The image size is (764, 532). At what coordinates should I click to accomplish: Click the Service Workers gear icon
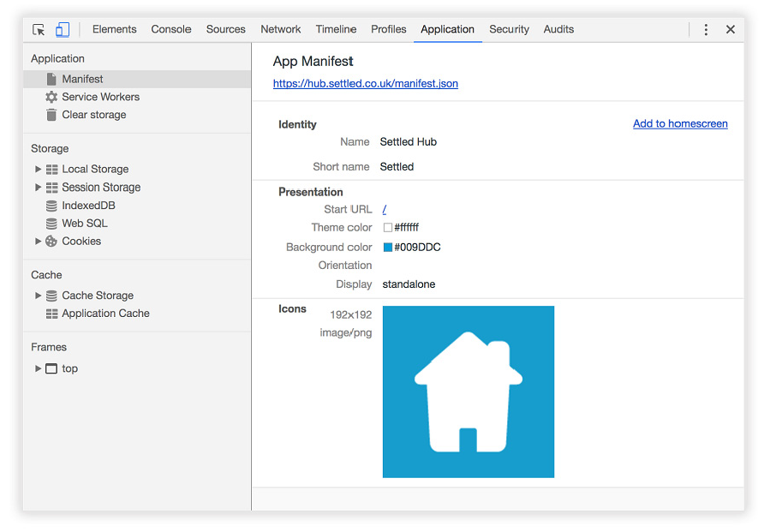click(x=51, y=97)
